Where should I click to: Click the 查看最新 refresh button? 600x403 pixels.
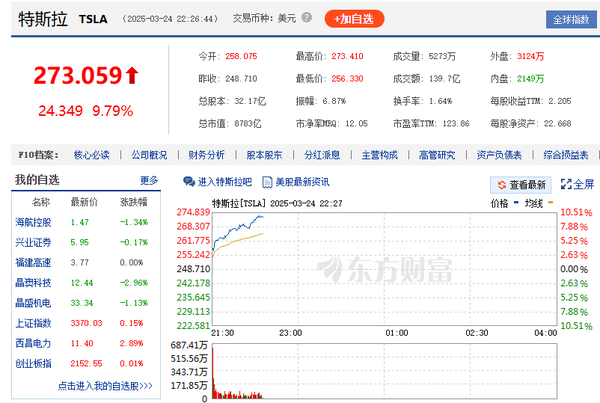521,185
